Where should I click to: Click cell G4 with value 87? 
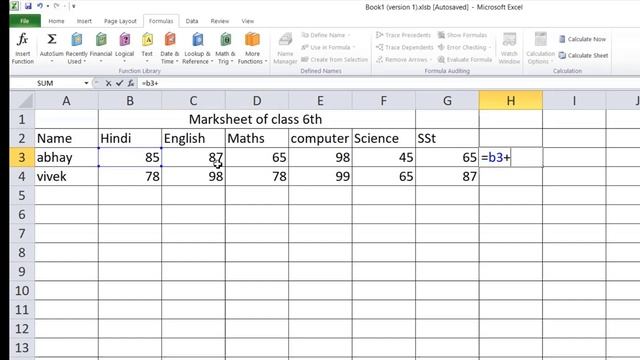tap(447, 176)
